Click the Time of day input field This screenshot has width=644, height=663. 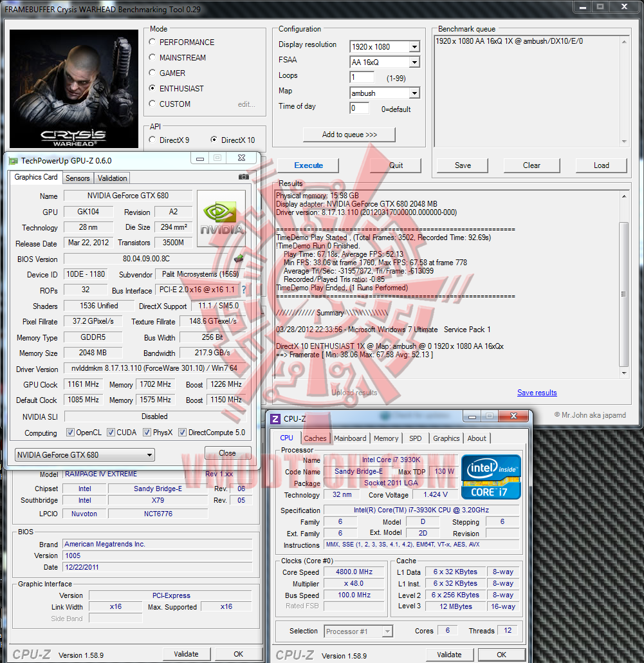click(x=359, y=108)
